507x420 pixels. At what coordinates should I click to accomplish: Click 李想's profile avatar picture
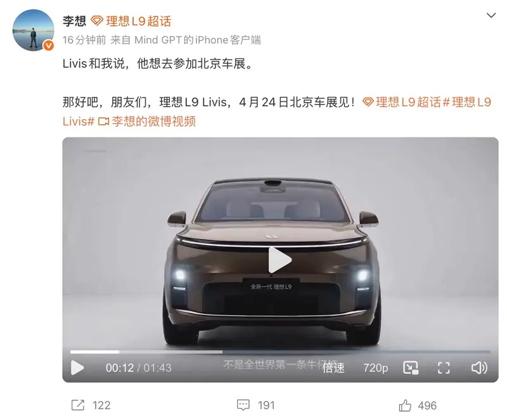tap(34, 30)
